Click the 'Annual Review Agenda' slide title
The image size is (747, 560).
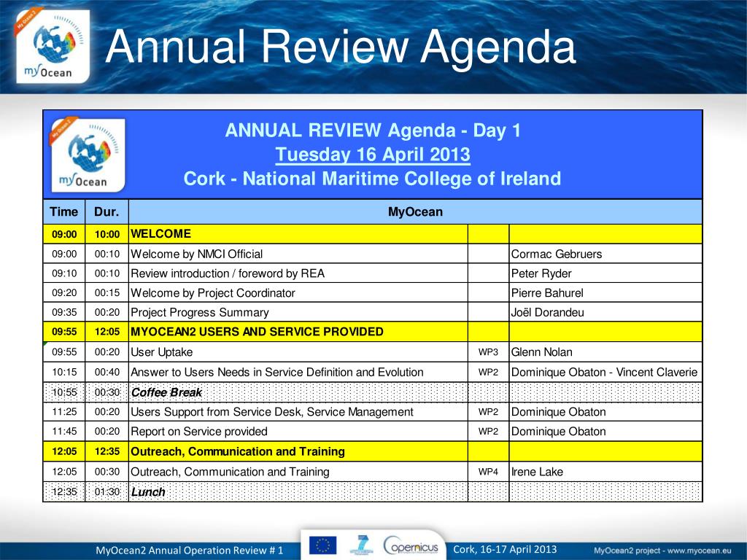click(341, 47)
